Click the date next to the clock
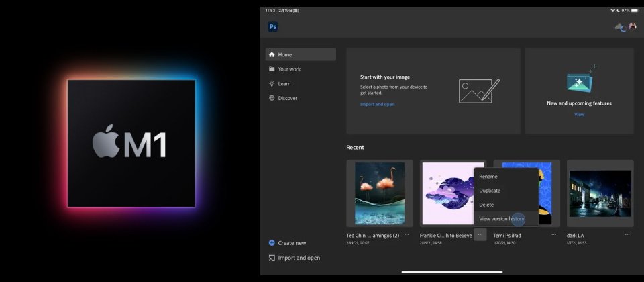This screenshot has width=644, height=282. [x=288, y=10]
